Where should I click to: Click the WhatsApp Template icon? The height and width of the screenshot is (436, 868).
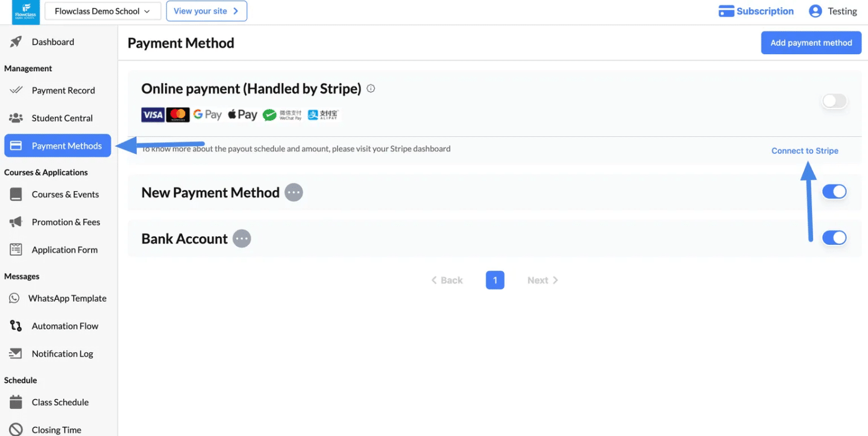(x=14, y=298)
